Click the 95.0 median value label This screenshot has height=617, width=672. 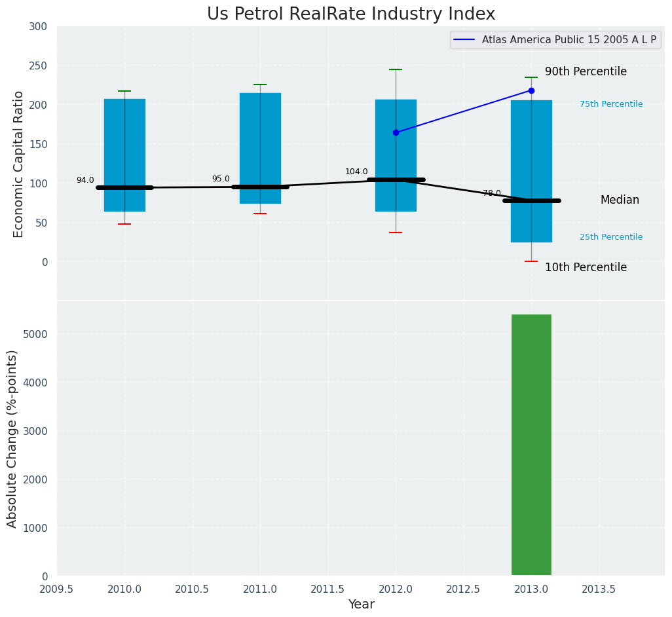coord(221,179)
